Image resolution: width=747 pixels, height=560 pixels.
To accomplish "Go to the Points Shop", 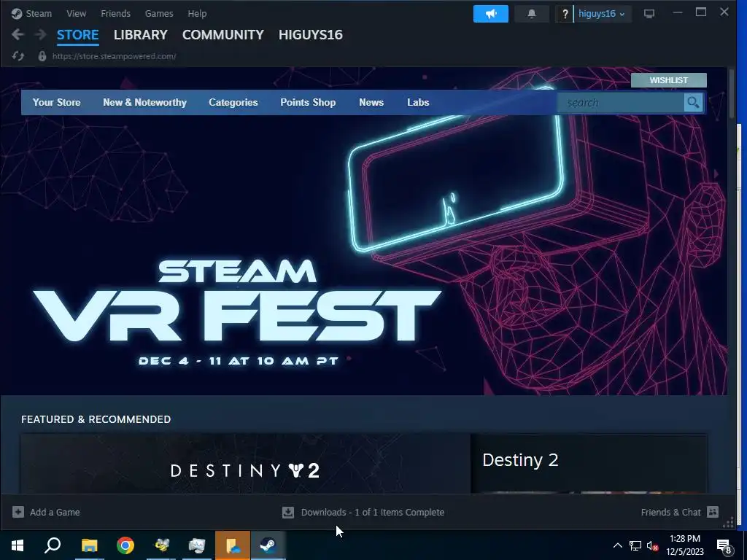I will pyautogui.click(x=308, y=102).
